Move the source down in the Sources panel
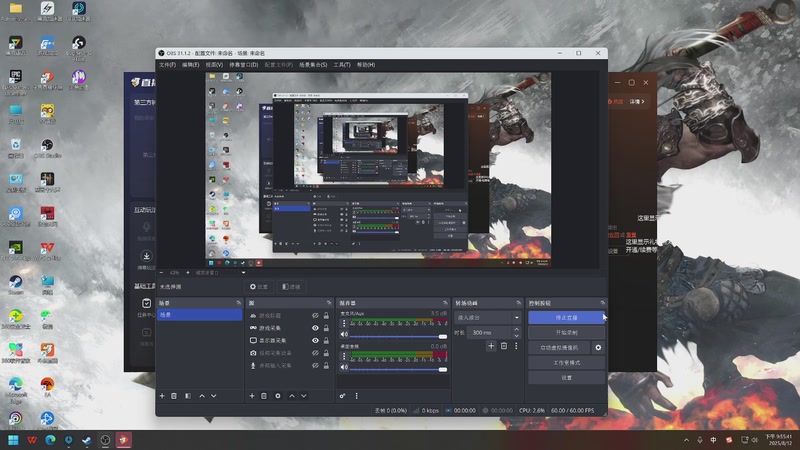This screenshot has width=800, height=450. 304,396
